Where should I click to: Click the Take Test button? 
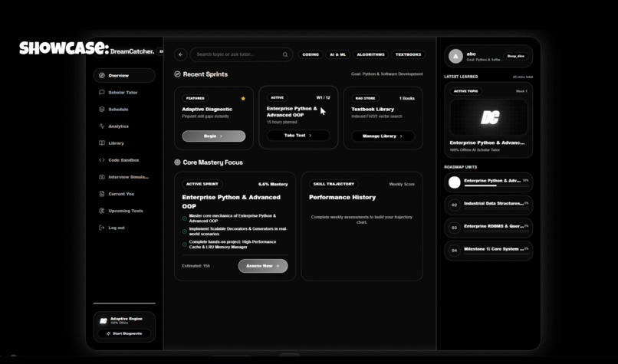[x=298, y=135]
